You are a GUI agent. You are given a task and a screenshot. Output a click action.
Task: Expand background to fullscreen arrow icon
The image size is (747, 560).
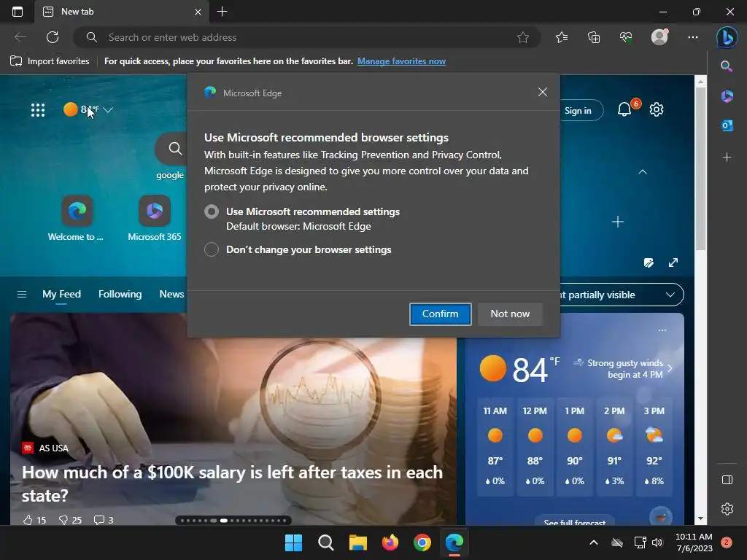[673, 262]
